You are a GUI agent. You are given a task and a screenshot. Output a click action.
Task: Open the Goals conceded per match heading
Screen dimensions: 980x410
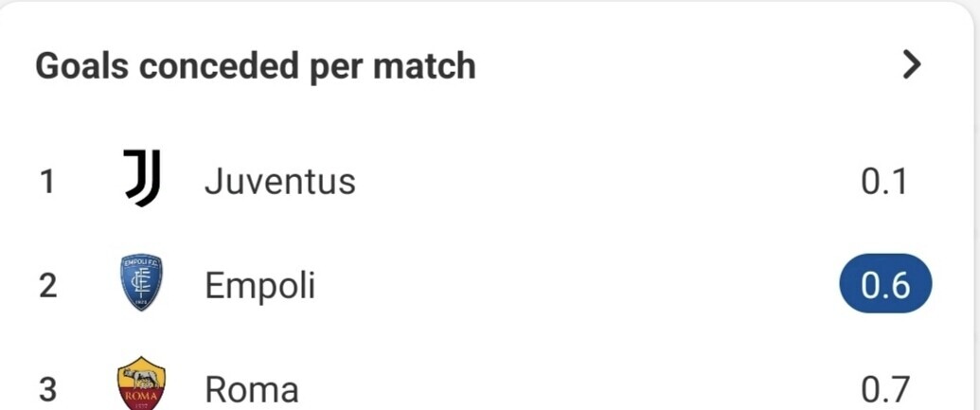pyautogui.click(x=256, y=65)
